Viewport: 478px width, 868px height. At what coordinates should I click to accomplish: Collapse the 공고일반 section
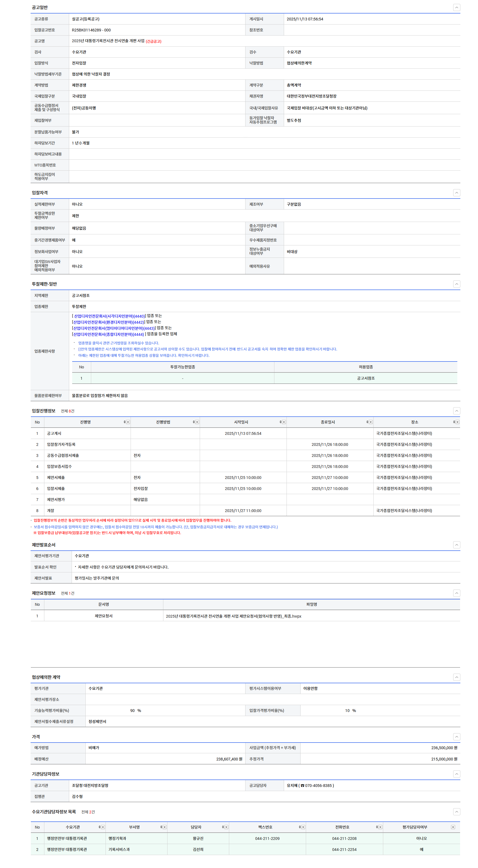pyautogui.click(x=457, y=7)
